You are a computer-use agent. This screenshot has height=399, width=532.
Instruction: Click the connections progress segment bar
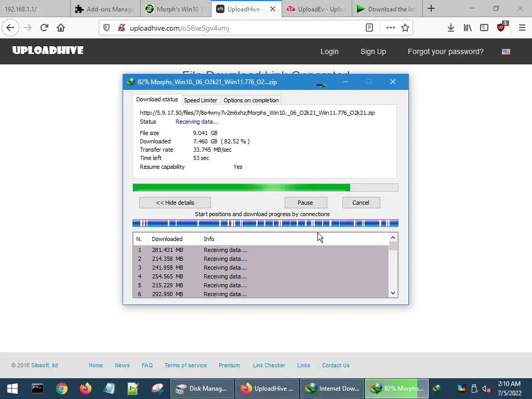click(x=265, y=223)
